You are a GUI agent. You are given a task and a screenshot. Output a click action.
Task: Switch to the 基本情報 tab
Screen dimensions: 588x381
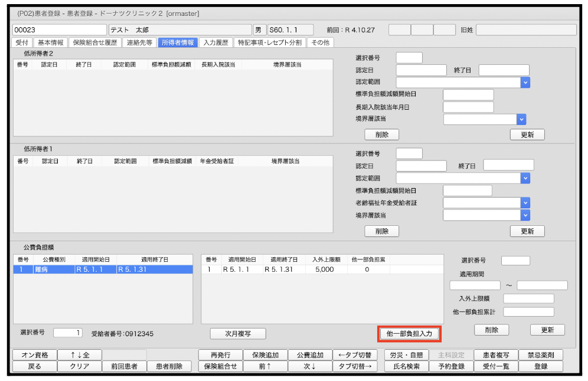click(50, 42)
